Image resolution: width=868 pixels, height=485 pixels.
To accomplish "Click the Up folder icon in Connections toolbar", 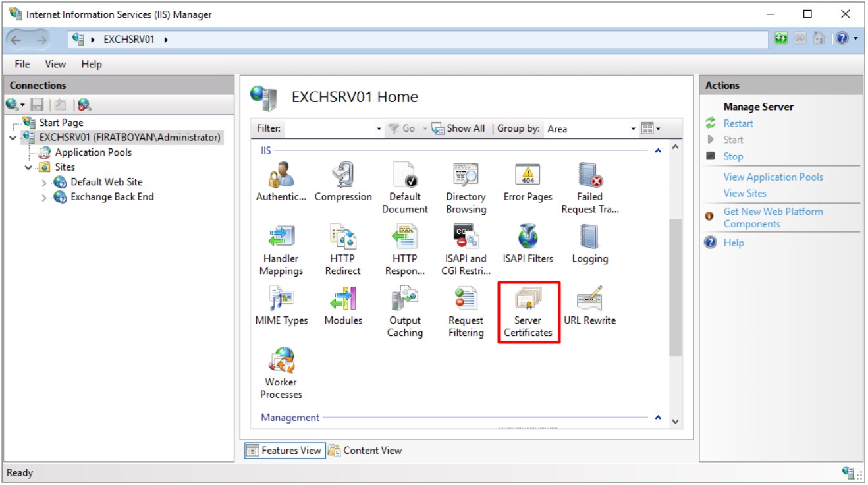I will tap(59, 104).
